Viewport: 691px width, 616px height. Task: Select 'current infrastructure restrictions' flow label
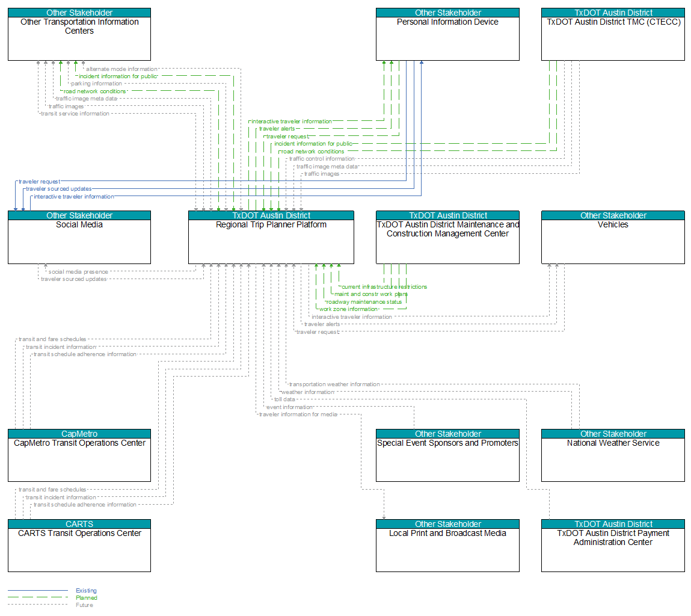coord(384,286)
